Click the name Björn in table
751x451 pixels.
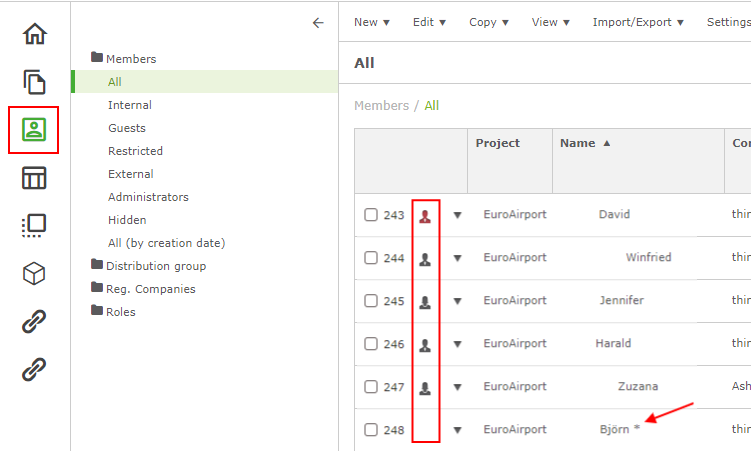[614, 429]
